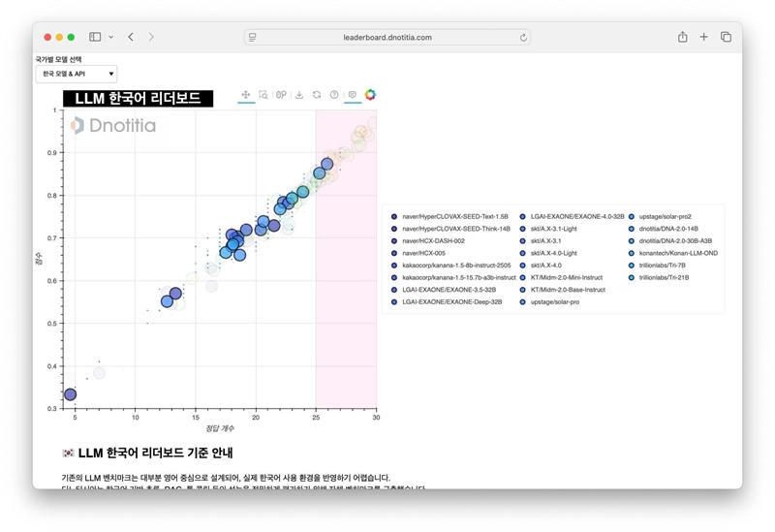The width and height of the screenshot is (775, 532).
Task: Click trillionlabs/Tri-21B legend entry
Action: pos(659,277)
